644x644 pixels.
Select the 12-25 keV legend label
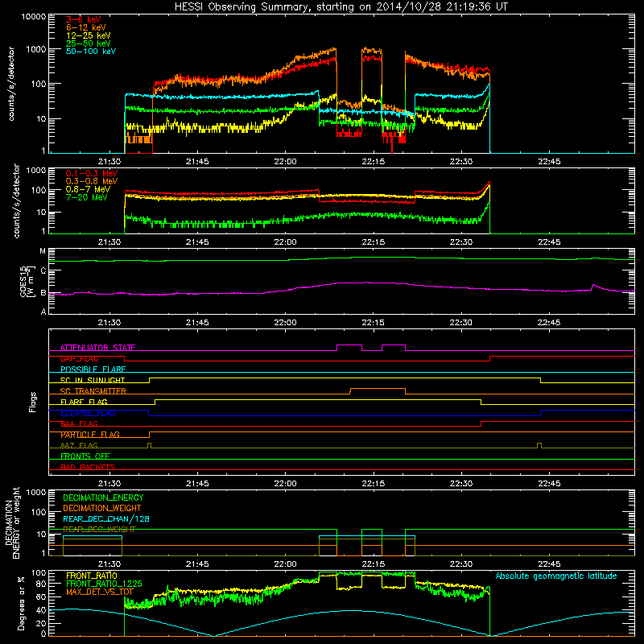coord(89,35)
